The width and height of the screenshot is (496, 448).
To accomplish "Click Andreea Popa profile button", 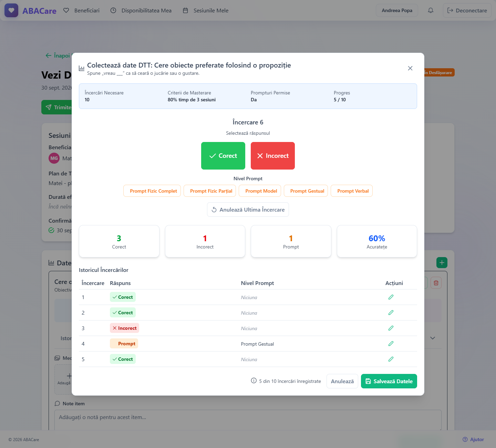I will coord(397,10).
